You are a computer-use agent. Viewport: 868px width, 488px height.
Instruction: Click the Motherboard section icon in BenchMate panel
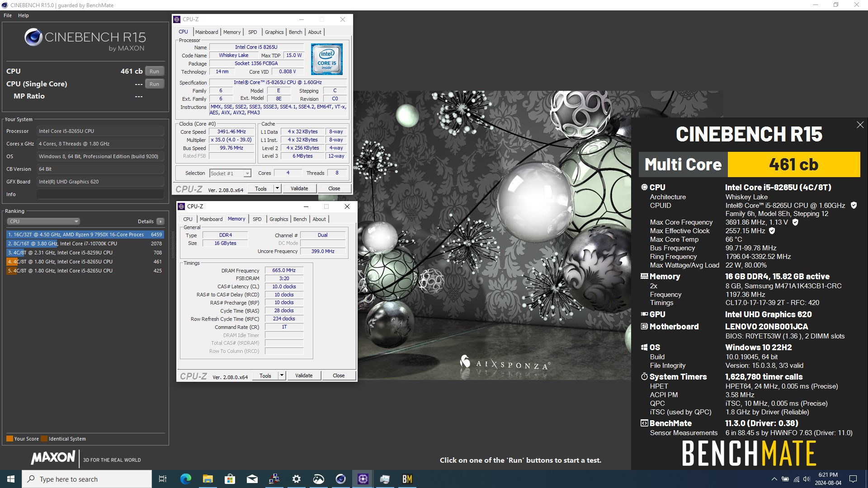pyautogui.click(x=644, y=327)
